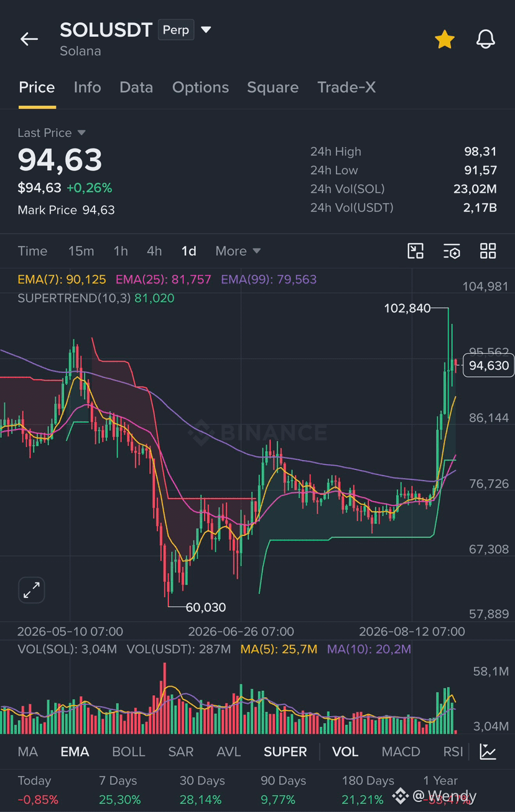Toggle the SUPER indicator
Viewport: 515px width, 812px height.
coord(285,752)
